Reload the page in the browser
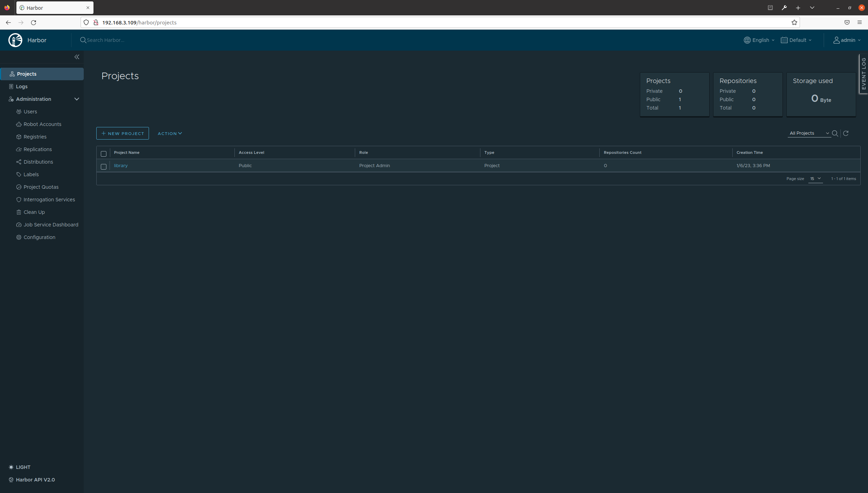The width and height of the screenshot is (868, 493). [x=33, y=22]
